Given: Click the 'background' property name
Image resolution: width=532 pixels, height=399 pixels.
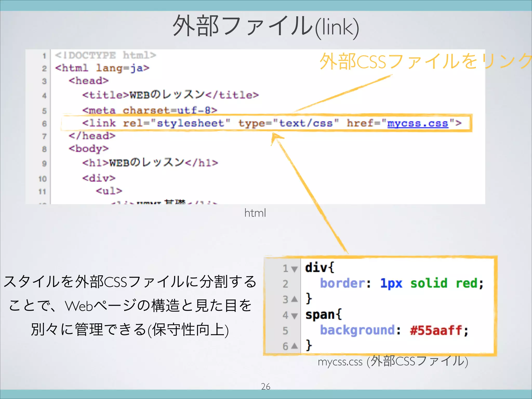Looking at the screenshot, I should tap(357, 330).
